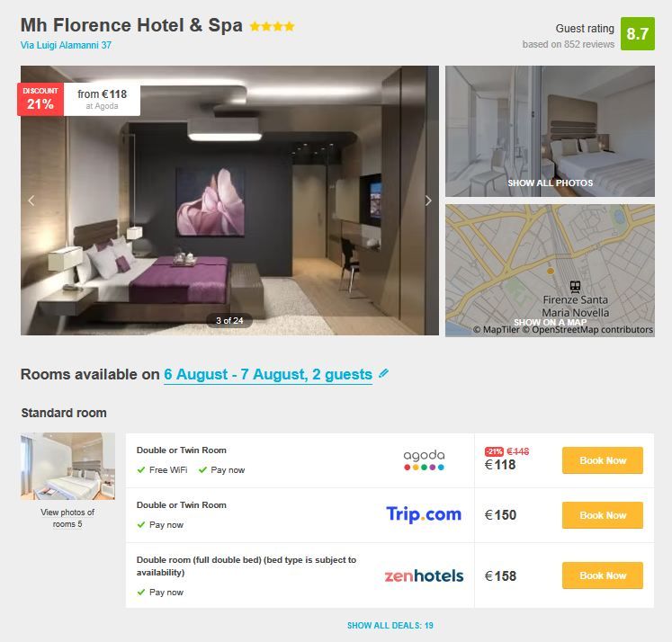Click the Trip.com logo
Screen dimensions: 672x642
[x=424, y=514]
